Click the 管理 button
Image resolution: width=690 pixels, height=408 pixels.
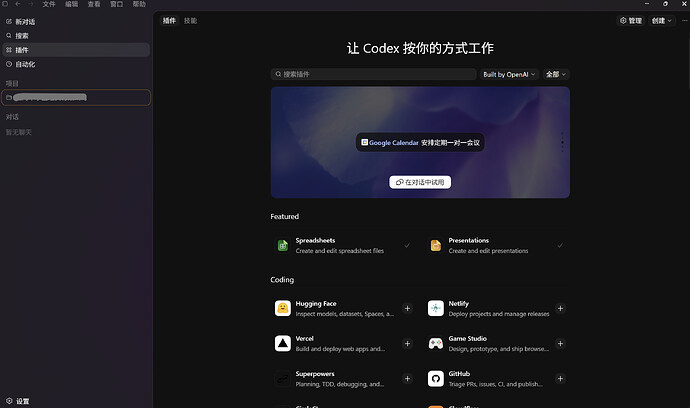pos(631,21)
